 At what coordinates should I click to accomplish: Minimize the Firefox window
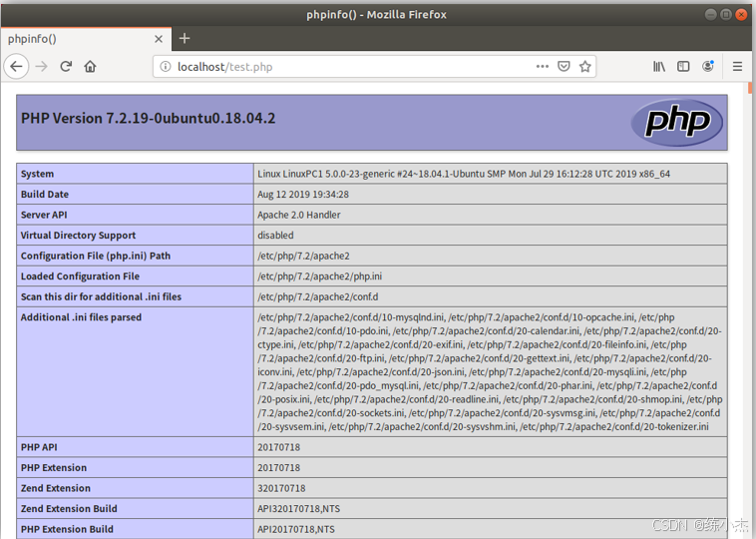pos(710,15)
